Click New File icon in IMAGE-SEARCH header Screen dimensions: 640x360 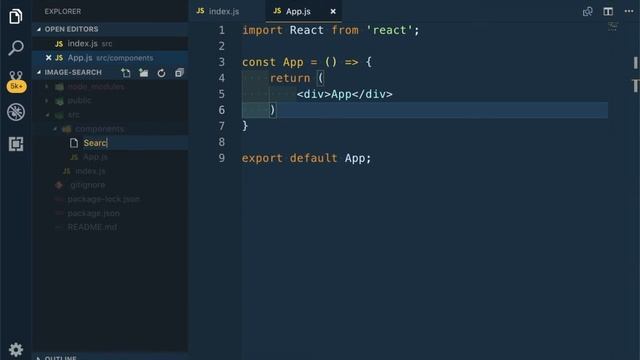pyautogui.click(x=126, y=73)
